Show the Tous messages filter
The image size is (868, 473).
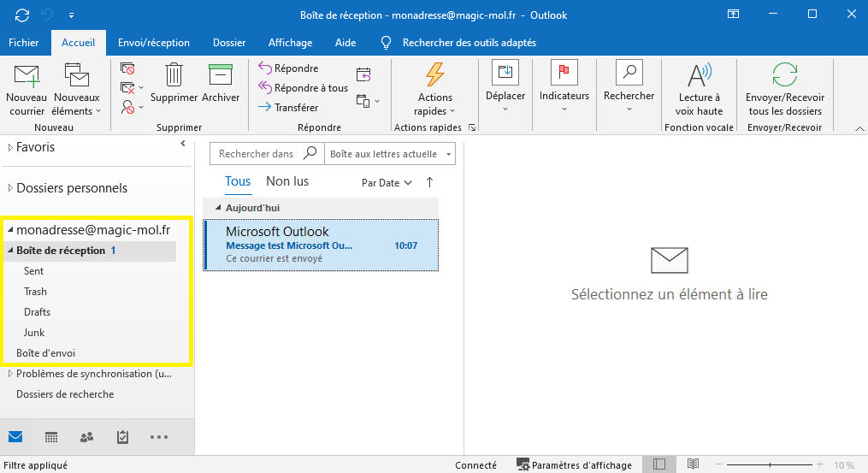click(x=238, y=181)
